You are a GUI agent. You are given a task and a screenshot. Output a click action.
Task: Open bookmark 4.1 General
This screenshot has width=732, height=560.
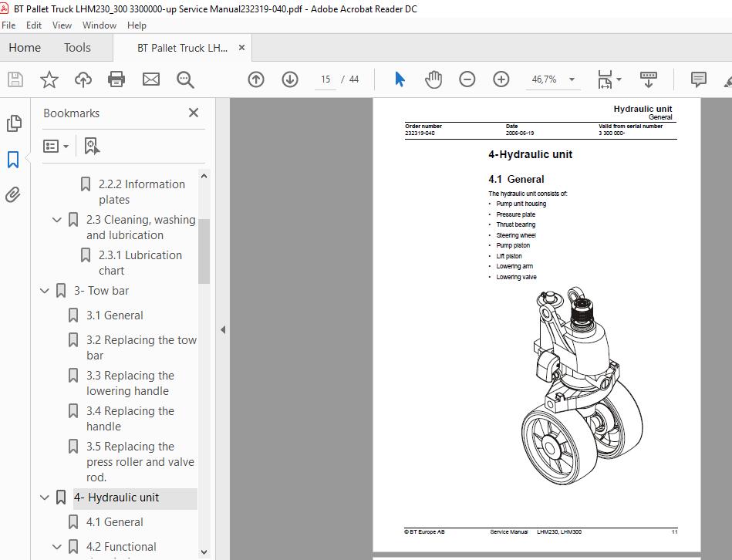[114, 522]
